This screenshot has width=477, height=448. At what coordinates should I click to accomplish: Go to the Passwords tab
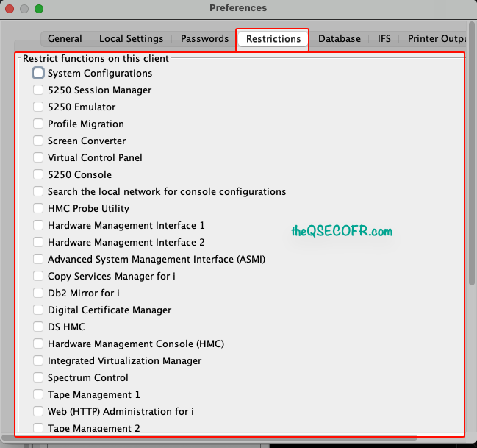pyautogui.click(x=204, y=39)
